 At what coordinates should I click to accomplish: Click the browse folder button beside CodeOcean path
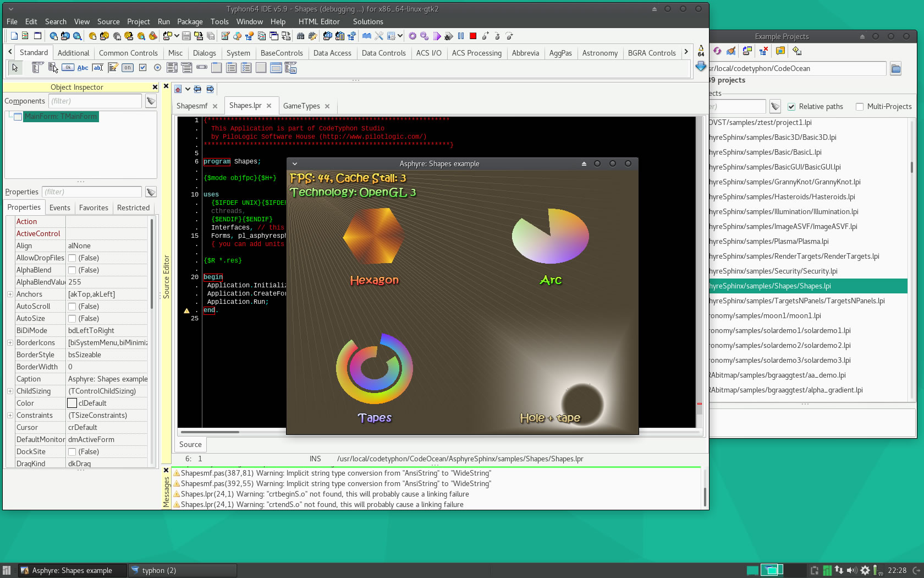(x=896, y=69)
